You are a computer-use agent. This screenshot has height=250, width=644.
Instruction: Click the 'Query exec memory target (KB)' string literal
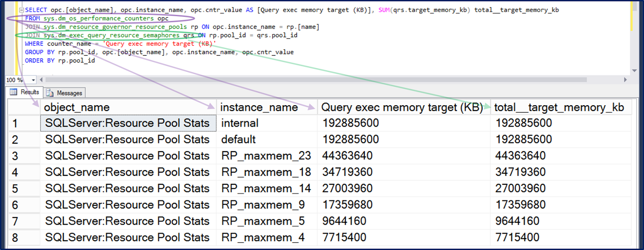coord(159,44)
